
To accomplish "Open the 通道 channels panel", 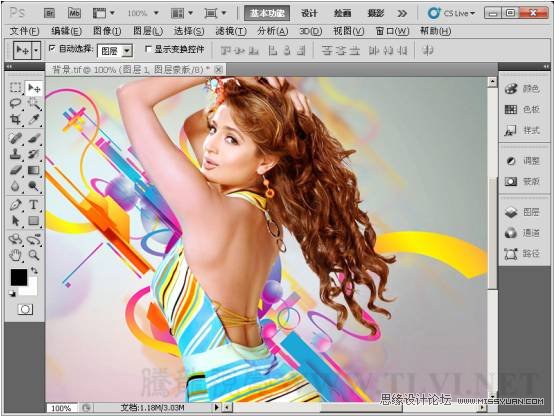I will (x=522, y=233).
